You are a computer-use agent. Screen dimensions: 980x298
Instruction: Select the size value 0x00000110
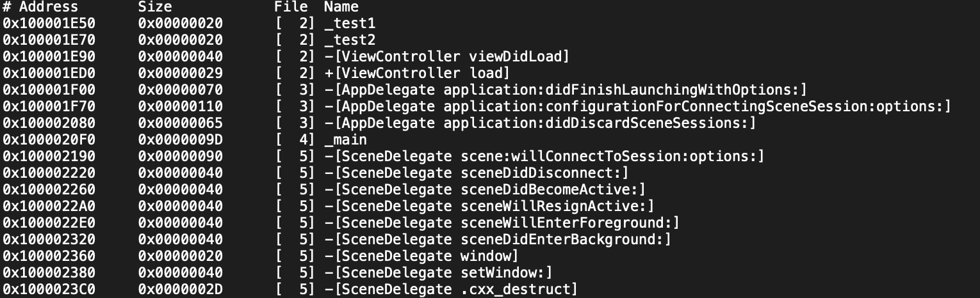tap(180, 107)
